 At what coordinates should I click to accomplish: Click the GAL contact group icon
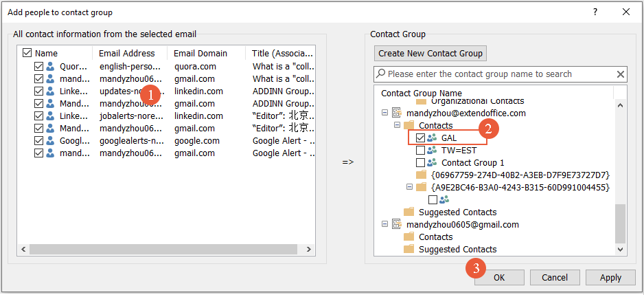[432, 138]
